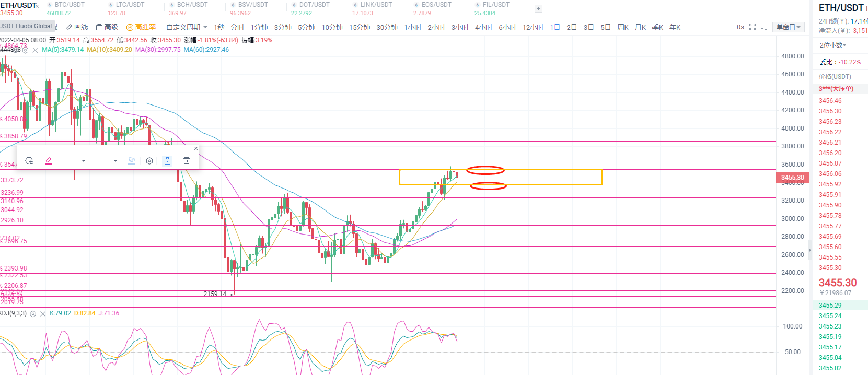Open KDJ indicator settings gear

click(33, 314)
